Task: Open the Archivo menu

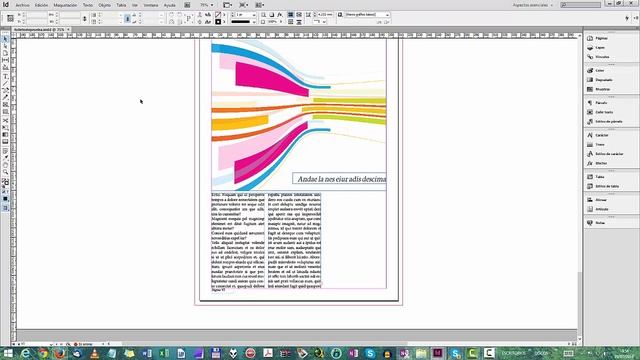Action: coord(22,5)
